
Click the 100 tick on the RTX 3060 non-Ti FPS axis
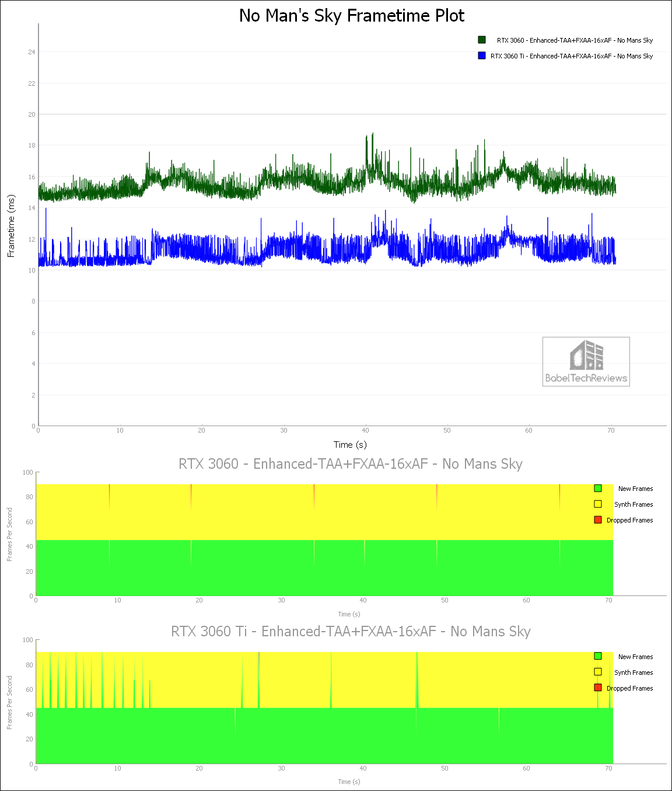click(28, 472)
